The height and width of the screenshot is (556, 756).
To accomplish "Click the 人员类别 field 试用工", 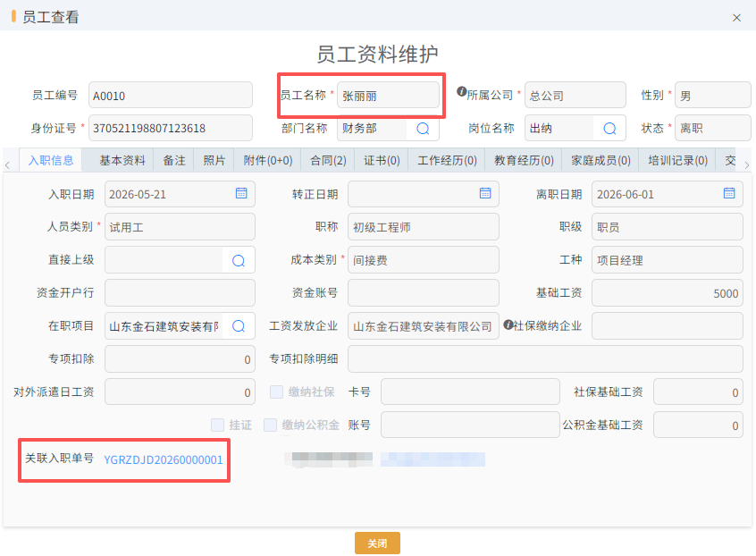I will click(180, 227).
